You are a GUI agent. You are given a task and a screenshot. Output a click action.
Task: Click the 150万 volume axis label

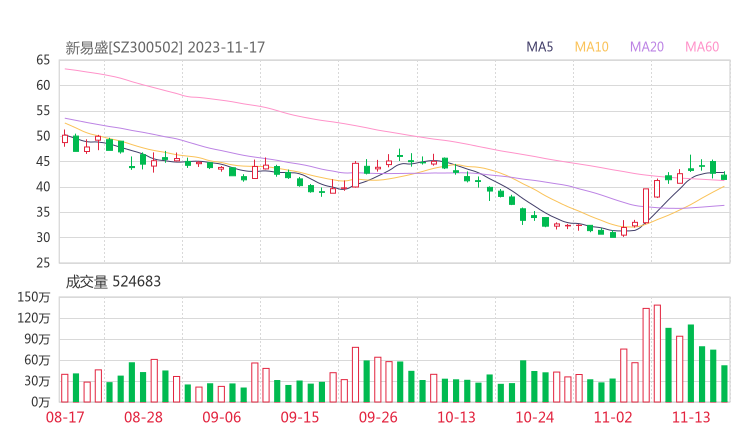coord(34,297)
